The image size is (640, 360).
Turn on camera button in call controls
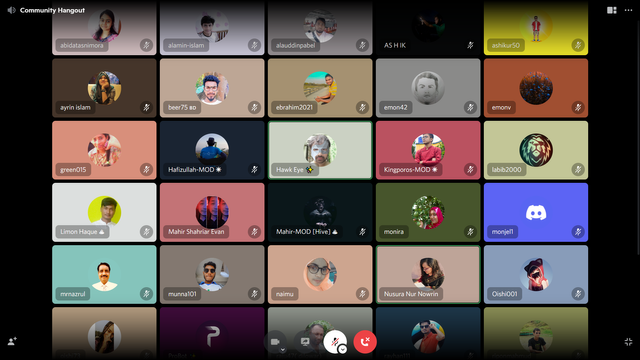pos(275,342)
